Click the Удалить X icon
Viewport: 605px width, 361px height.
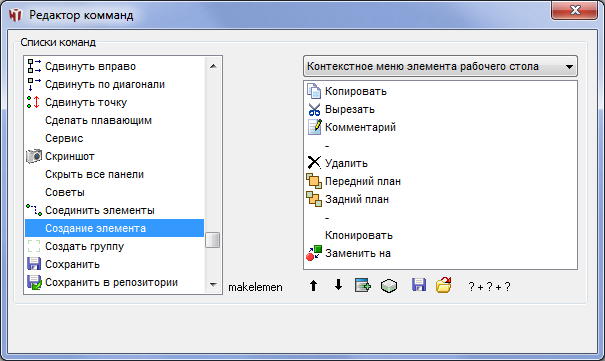314,163
